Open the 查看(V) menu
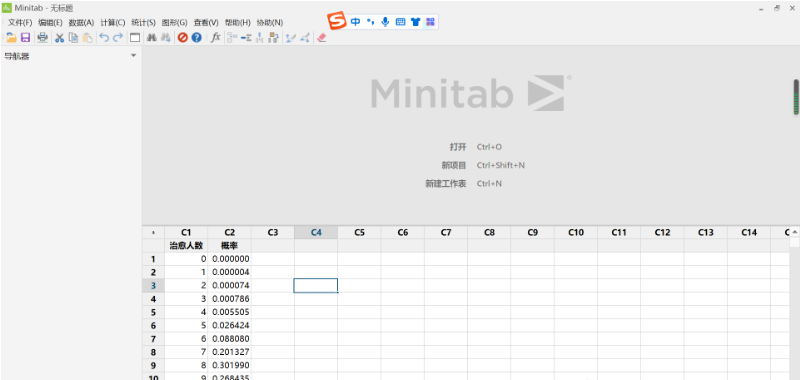The height and width of the screenshot is (380, 803). point(206,23)
